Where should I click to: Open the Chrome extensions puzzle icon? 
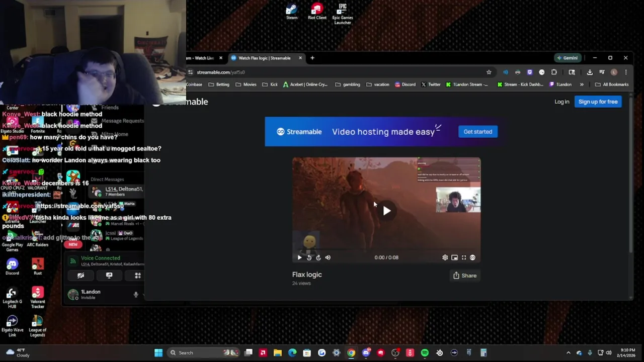554,72
